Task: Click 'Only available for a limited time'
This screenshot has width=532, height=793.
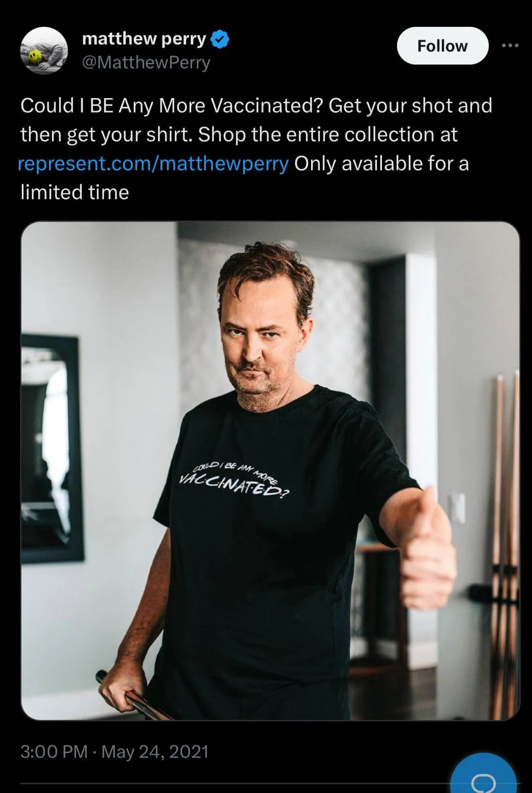Action: (x=245, y=177)
